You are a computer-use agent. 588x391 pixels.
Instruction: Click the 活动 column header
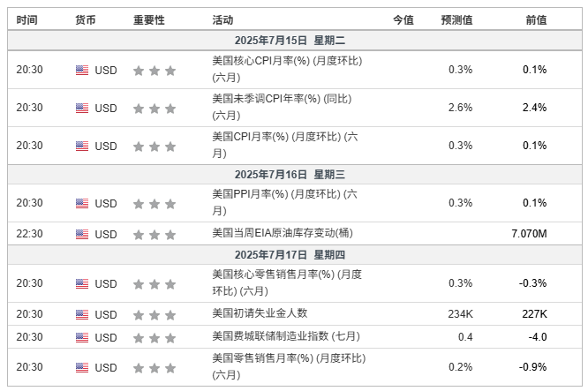(223, 19)
